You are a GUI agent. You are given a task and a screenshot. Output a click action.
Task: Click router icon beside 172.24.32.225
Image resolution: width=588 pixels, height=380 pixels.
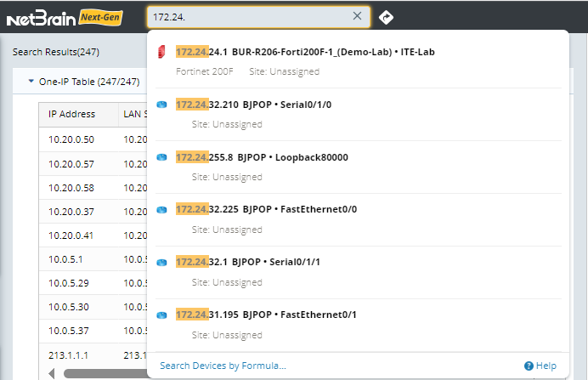click(x=161, y=210)
